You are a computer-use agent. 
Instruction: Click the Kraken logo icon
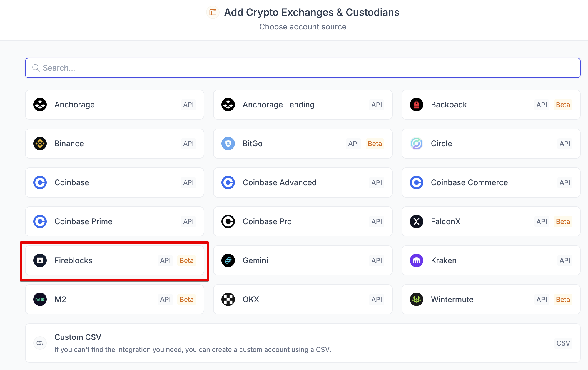(416, 261)
